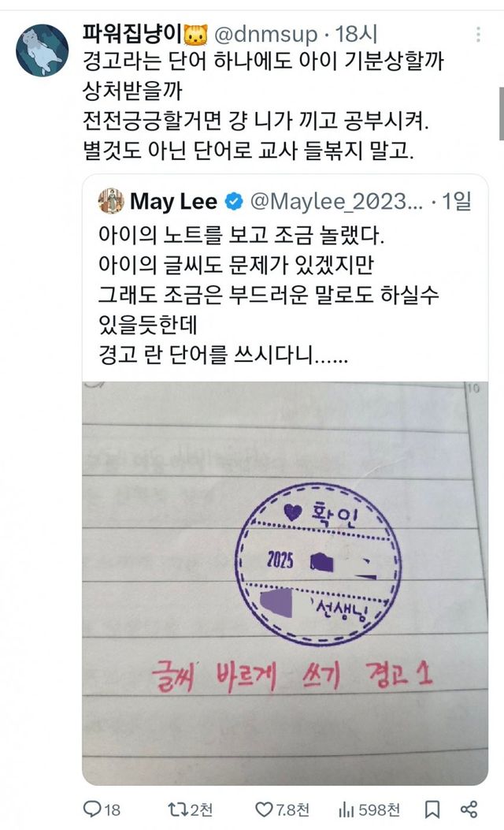Open the notebook stamp photo

click(x=285, y=582)
